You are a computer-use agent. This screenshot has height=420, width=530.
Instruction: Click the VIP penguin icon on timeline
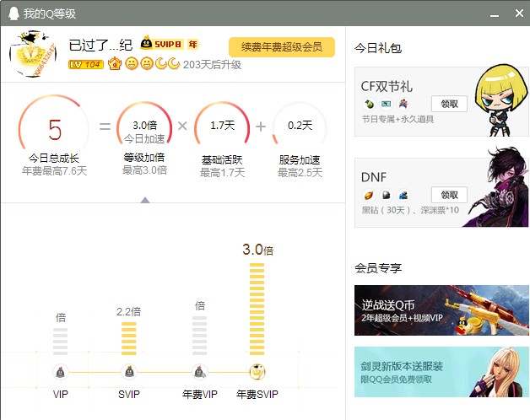(x=61, y=372)
